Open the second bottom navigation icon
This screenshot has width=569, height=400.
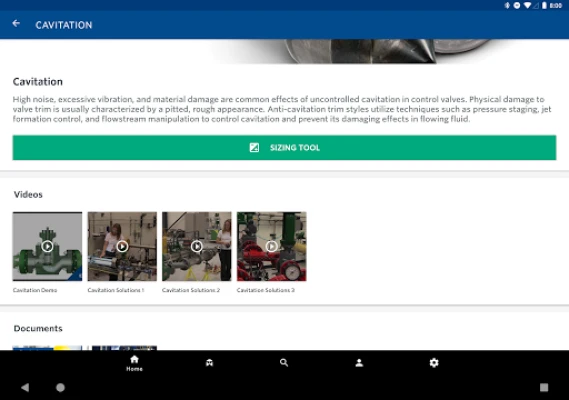(209, 363)
